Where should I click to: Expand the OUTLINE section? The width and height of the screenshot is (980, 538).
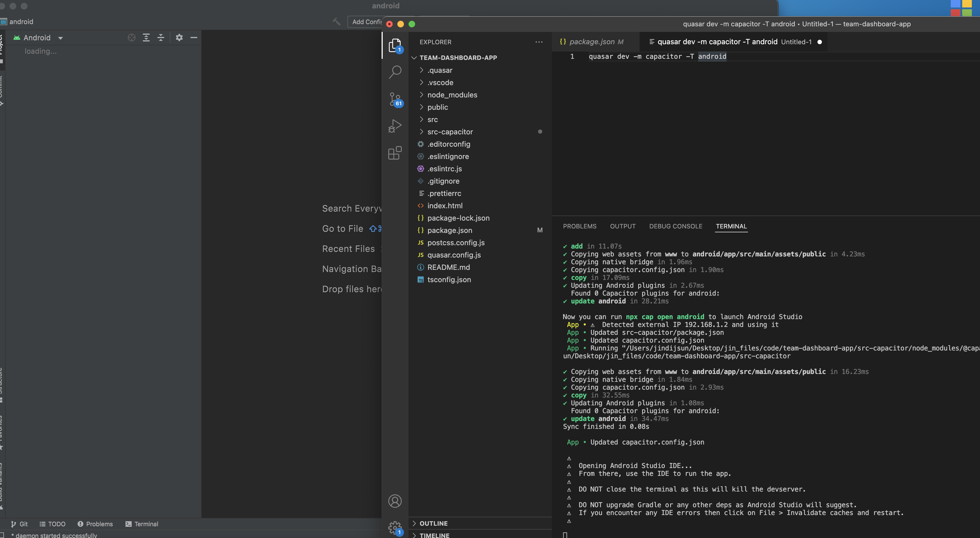433,523
